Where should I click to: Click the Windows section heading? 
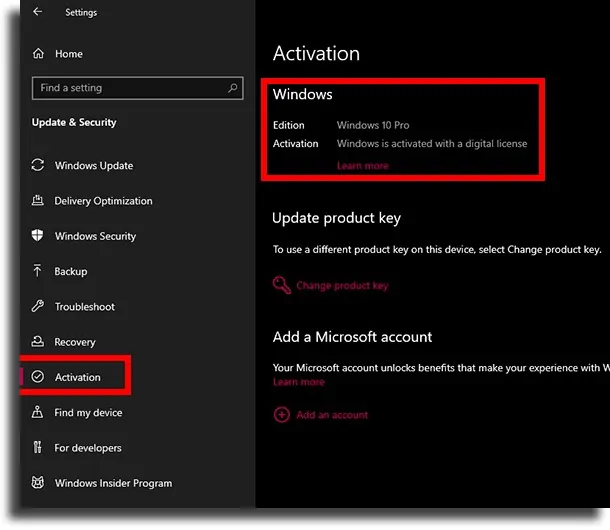tap(303, 95)
